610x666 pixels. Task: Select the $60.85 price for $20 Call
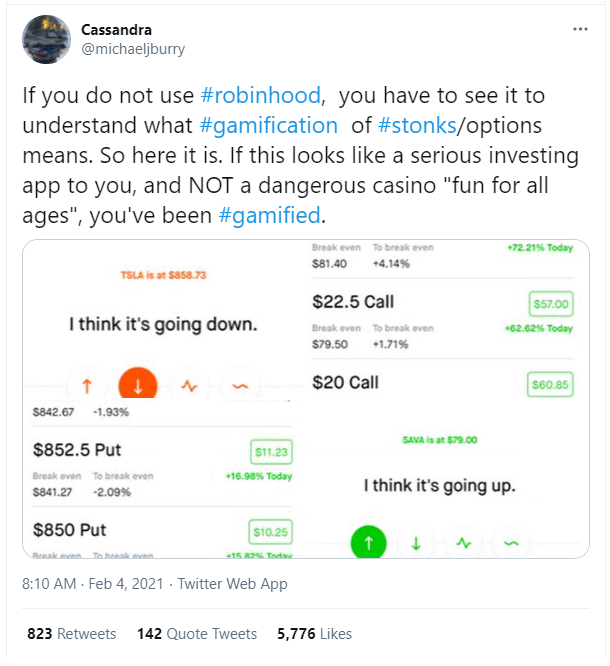tap(550, 383)
